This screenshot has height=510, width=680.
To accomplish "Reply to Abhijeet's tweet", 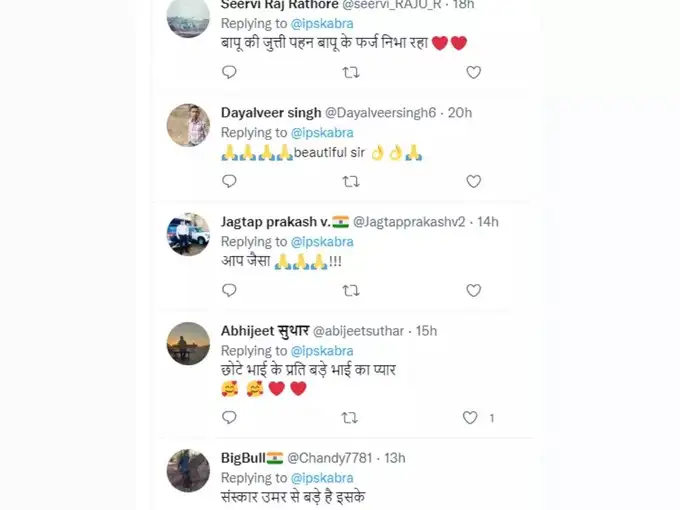I will pos(229,417).
